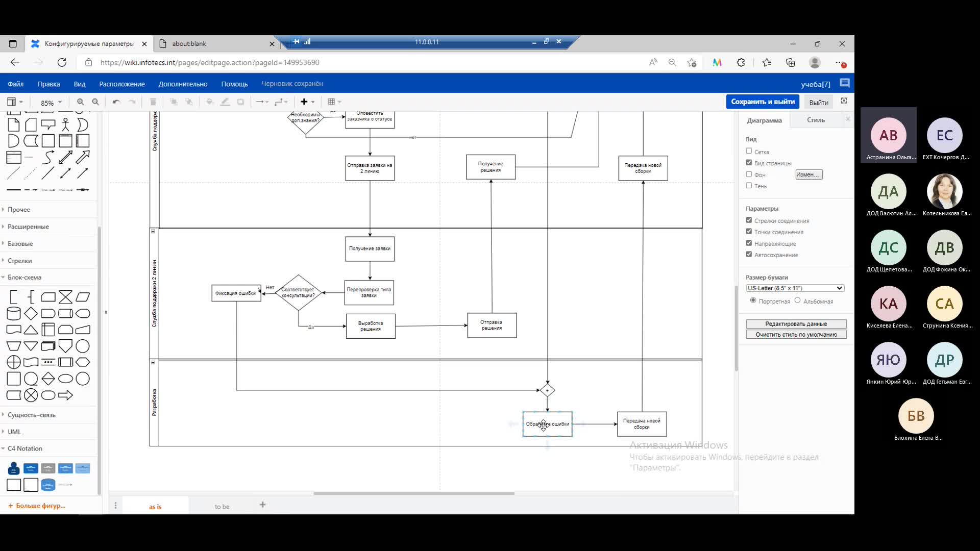Choose the callout speech bubble shape
The height and width of the screenshot is (551, 980).
coord(48,124)
